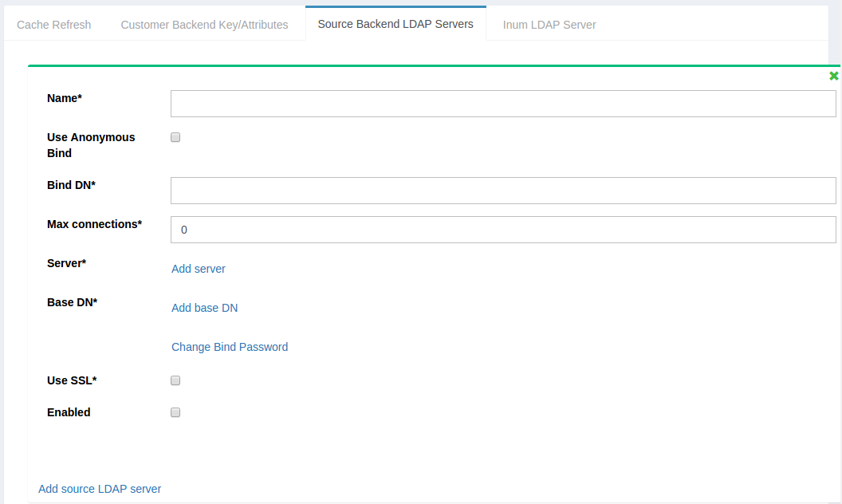Enable the source LDAP server via the Enabled checkbox

[175, 412]
